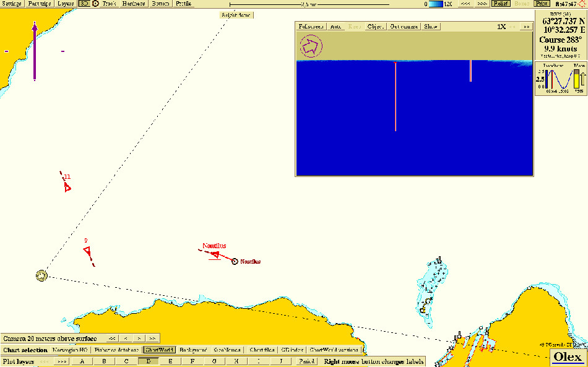
Task: Open the Past trips menu
Action: click(40, 4)
